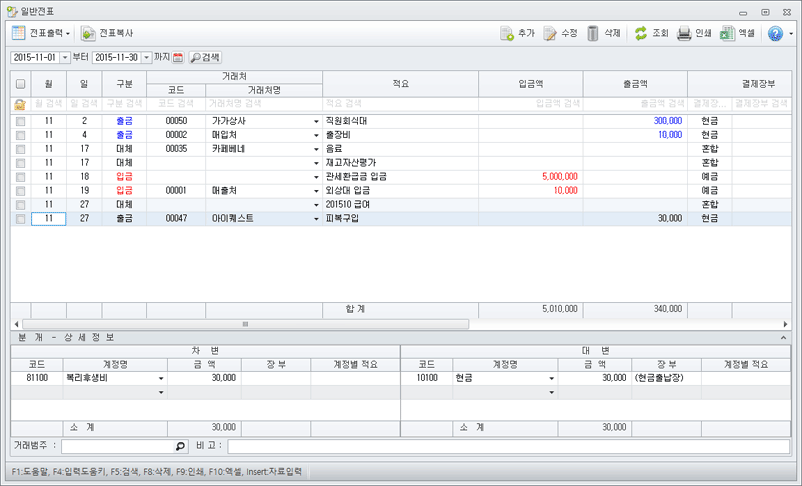This screenshot has height=486, width=802.
Task: Sort by the 입금액 column header
Action: click(530, 84)
